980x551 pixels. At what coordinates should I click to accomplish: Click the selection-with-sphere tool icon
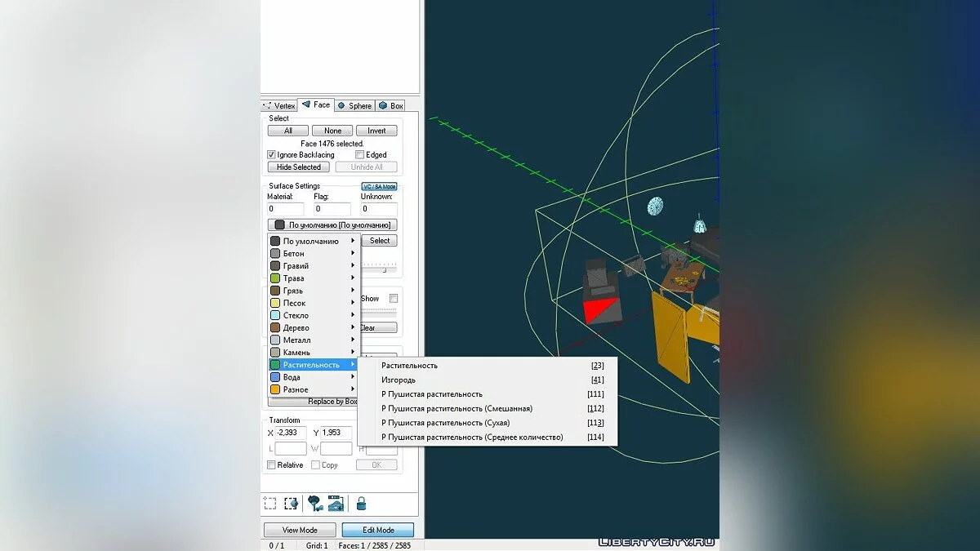pos(291,504)
